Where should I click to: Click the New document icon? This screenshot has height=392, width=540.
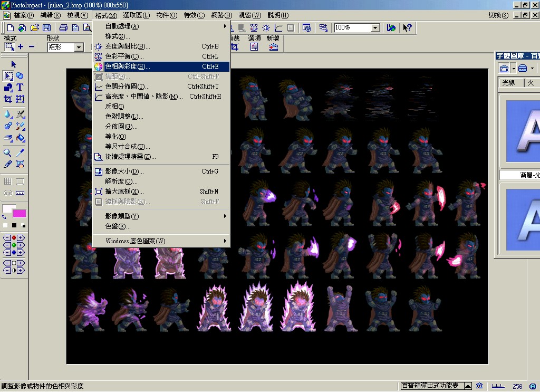(x=11, y=28)
